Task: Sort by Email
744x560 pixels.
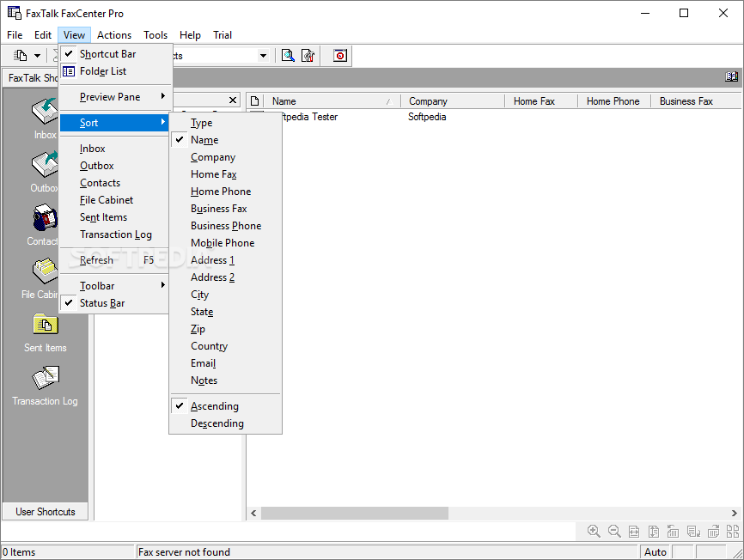Action: pyautogui.click(x=225, y=363)
